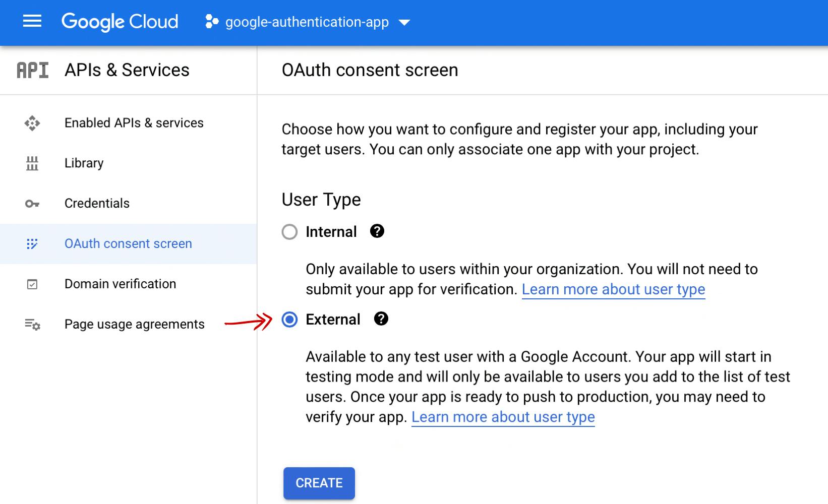This screenshot has height=504, width=828.
Task: Click the OAuth consent screen page title
Action: pyautogui.click(x=370, y=70)
